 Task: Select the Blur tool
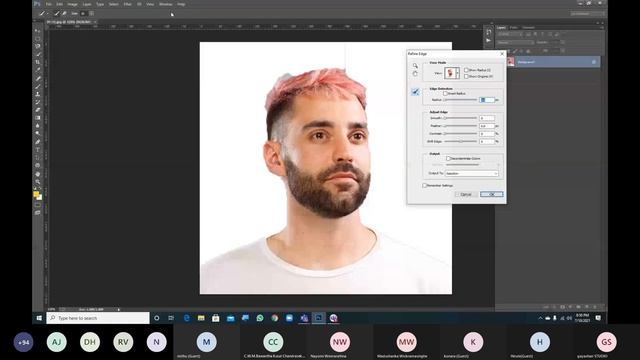[38, 126]
